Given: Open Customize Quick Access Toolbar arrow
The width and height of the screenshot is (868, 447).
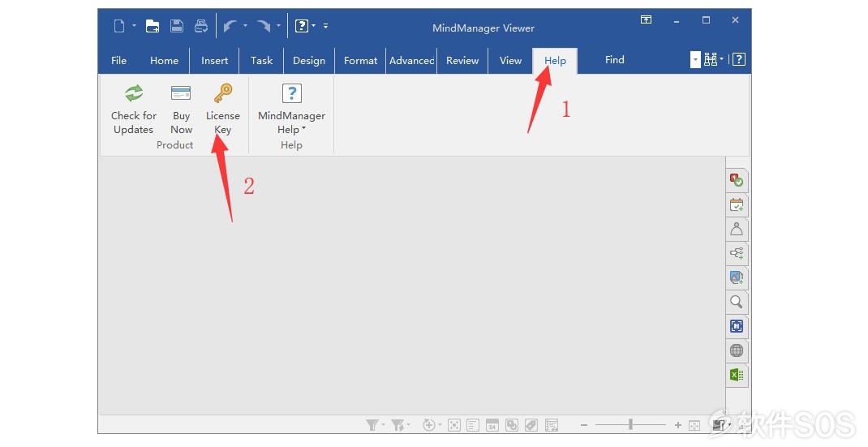Looking at the screenshot, I should [325, 25].
